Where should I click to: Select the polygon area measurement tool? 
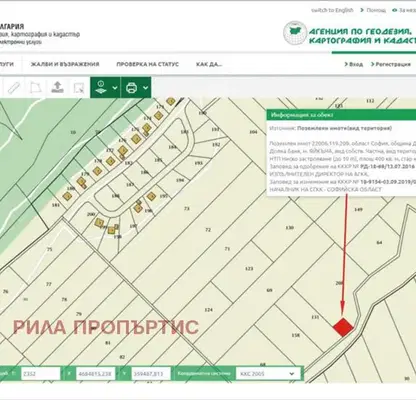[x=36, y=88]
